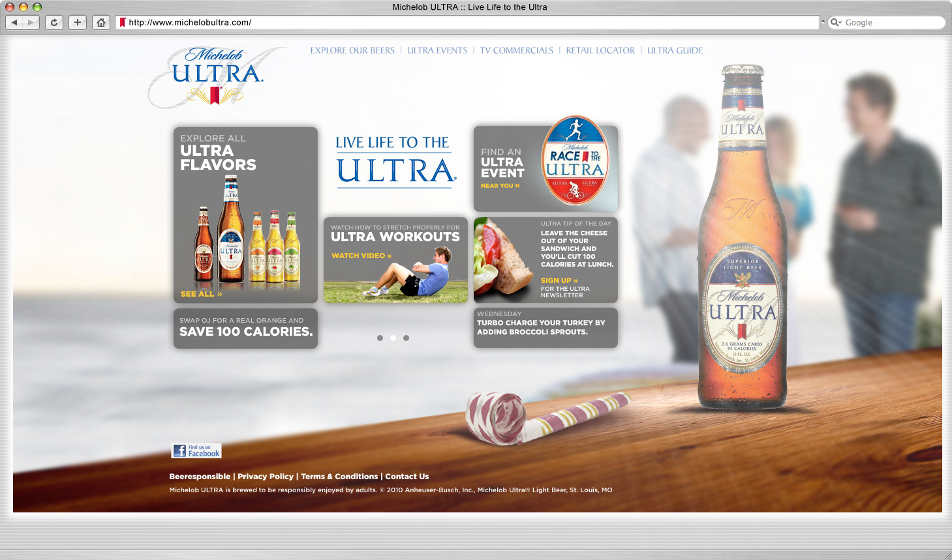
Task: Click the large Michelob Ultra bottle
Action: [743, 238]
